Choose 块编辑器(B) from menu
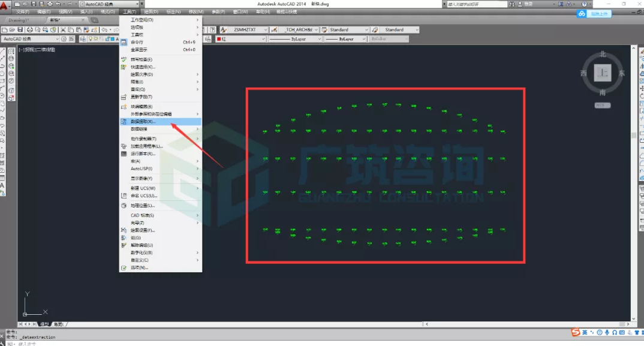The width and height of the screenshot is (644, 346). pyautogui.click(x=161, y=106)
